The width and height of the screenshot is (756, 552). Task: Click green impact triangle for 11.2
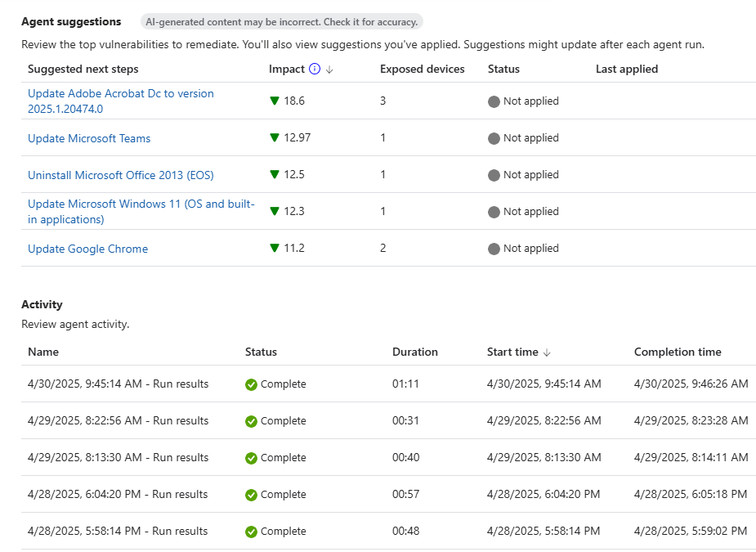click(x=275, y=248)
